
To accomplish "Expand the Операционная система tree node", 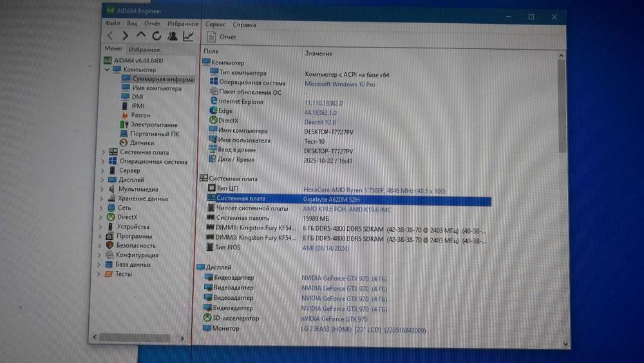I will pyautogui.click(x=102, y=162).
